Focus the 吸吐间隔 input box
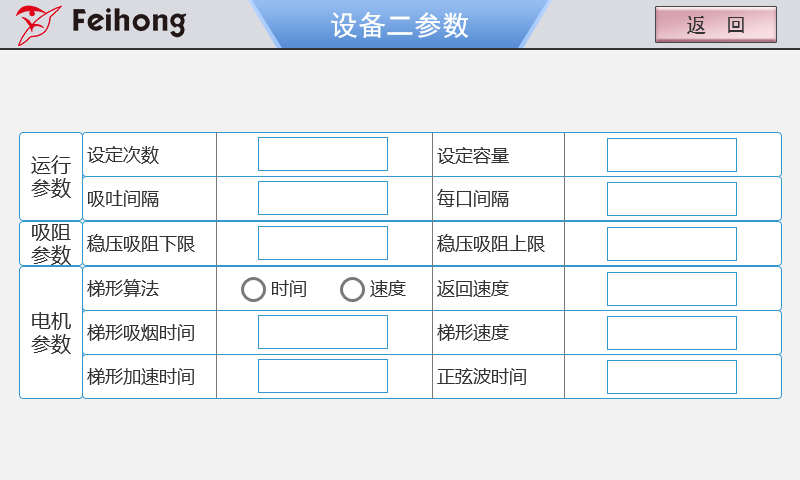The width and height of the screenshot is (800, 480). (322, 198)
